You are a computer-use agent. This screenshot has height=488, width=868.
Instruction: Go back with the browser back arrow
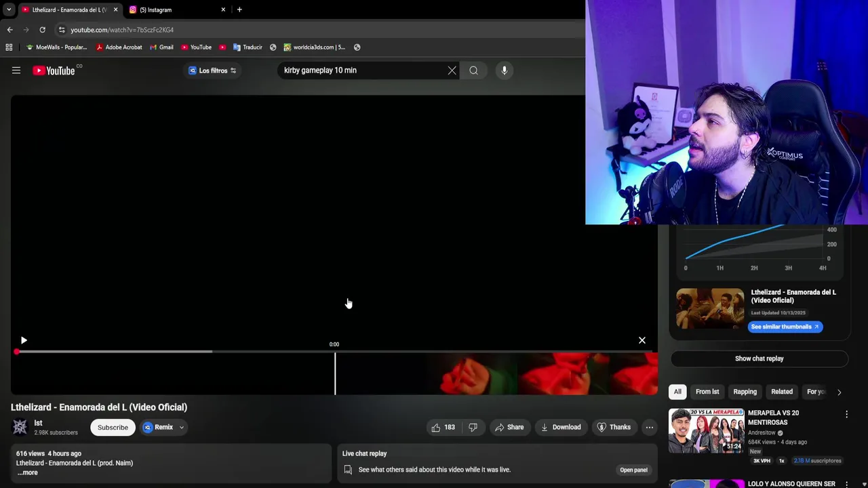click(x=9, y=30)
